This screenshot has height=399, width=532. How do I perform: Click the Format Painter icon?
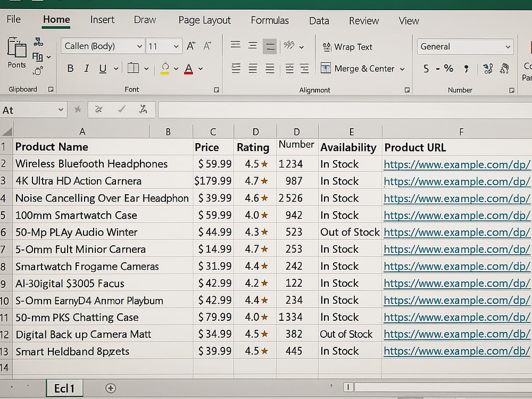pos(38,71)
